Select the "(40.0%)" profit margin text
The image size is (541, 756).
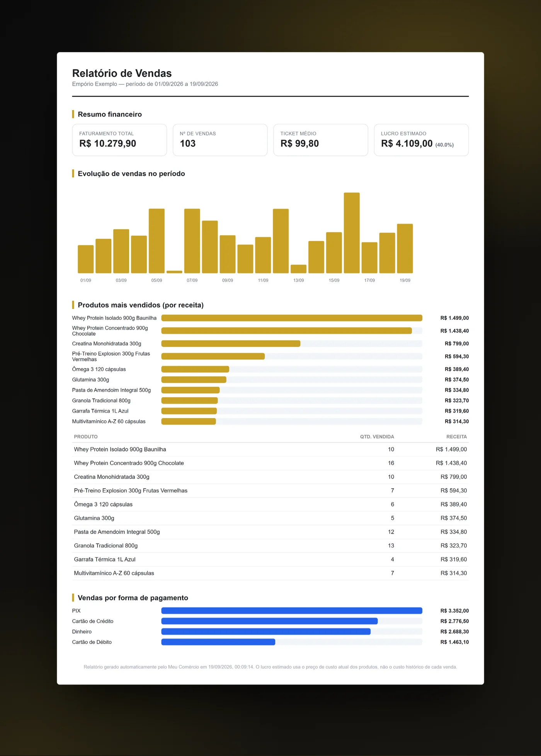pos(444,145)
